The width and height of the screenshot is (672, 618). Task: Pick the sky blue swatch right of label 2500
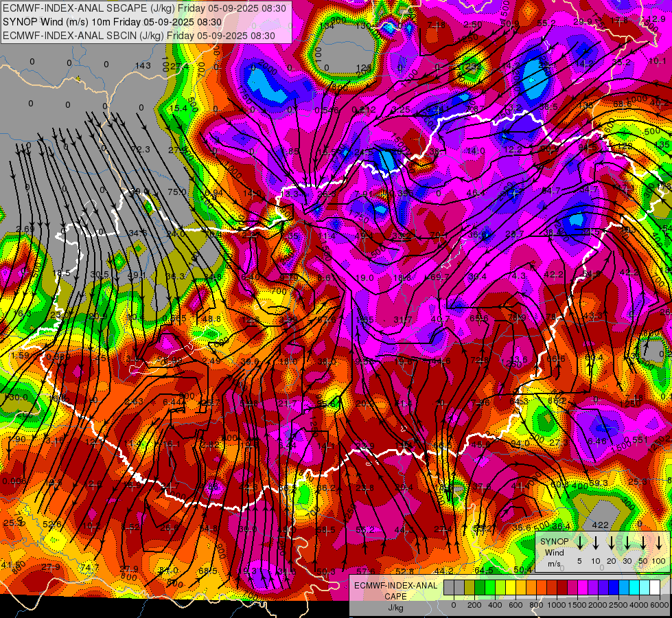point(624,587)
